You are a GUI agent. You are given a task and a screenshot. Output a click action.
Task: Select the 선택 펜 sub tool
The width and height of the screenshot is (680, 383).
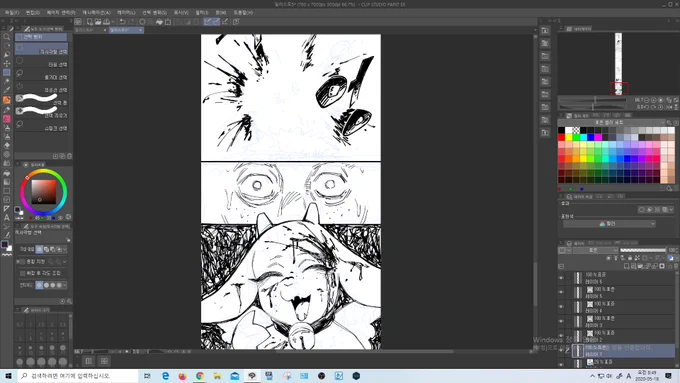coord(42,99)
